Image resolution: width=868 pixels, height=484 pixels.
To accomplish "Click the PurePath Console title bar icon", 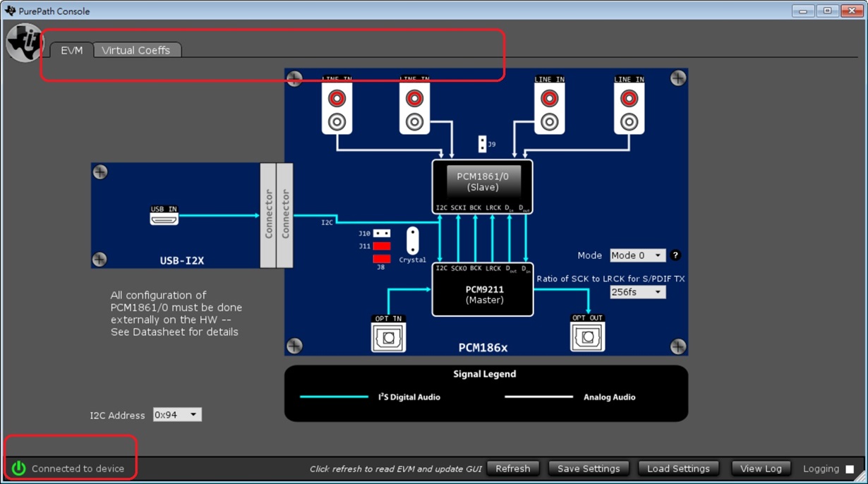I will 10,11.
